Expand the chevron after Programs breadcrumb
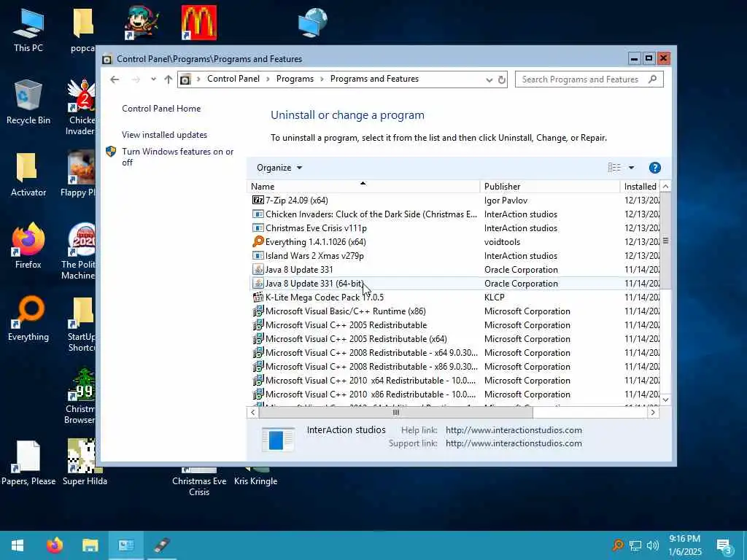747x560 pixels. (322, 79)
